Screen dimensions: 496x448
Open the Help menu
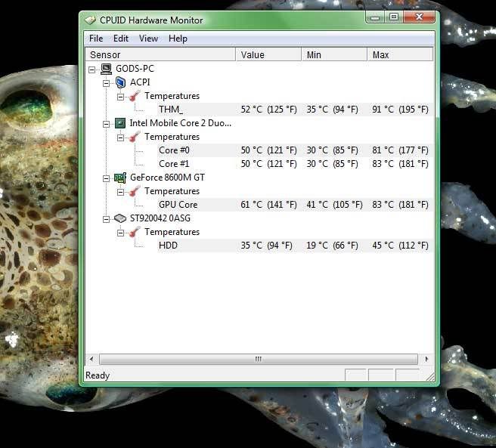point(178,39)
